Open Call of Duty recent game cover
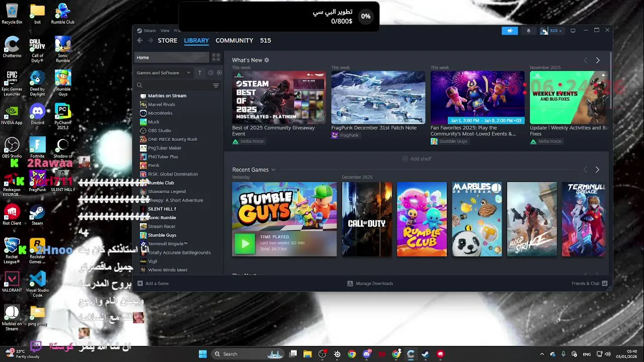 tap(367, 219)
